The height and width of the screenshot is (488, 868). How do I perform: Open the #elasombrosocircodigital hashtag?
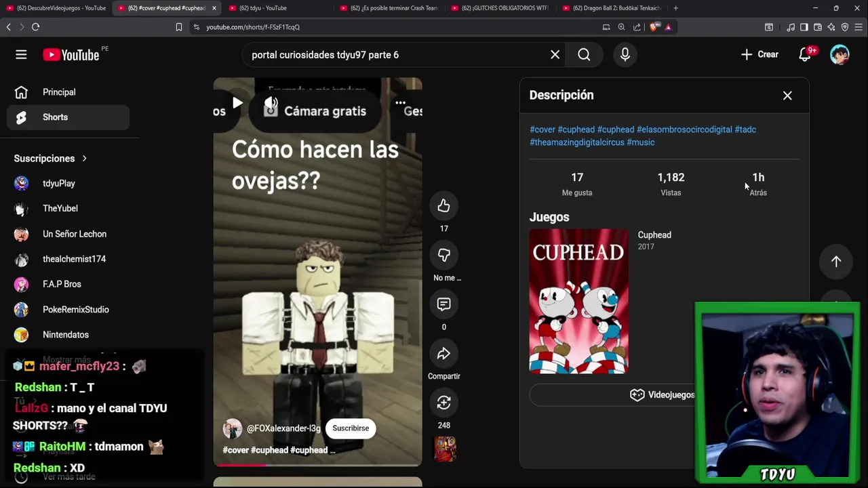click(x=684, y=129)
